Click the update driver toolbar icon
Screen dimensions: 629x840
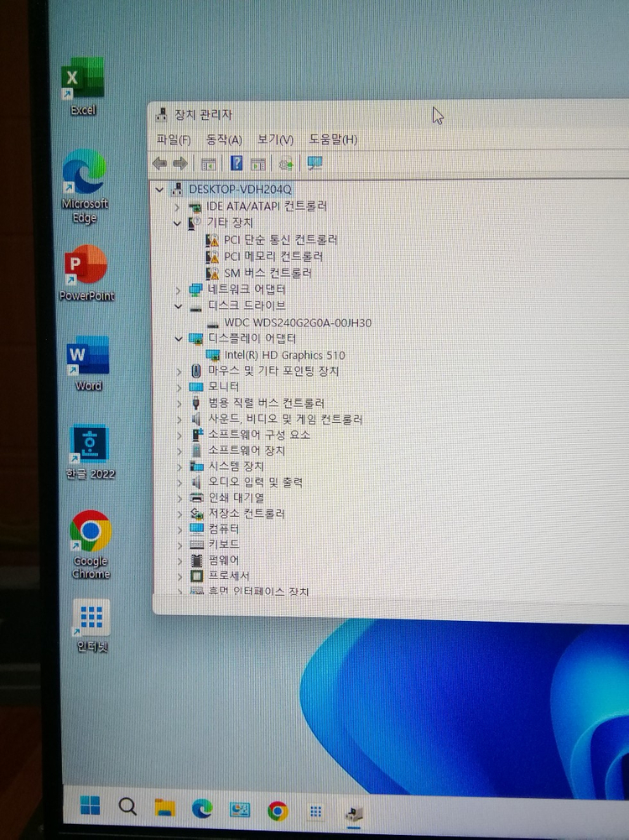click(x=286, y=164)
